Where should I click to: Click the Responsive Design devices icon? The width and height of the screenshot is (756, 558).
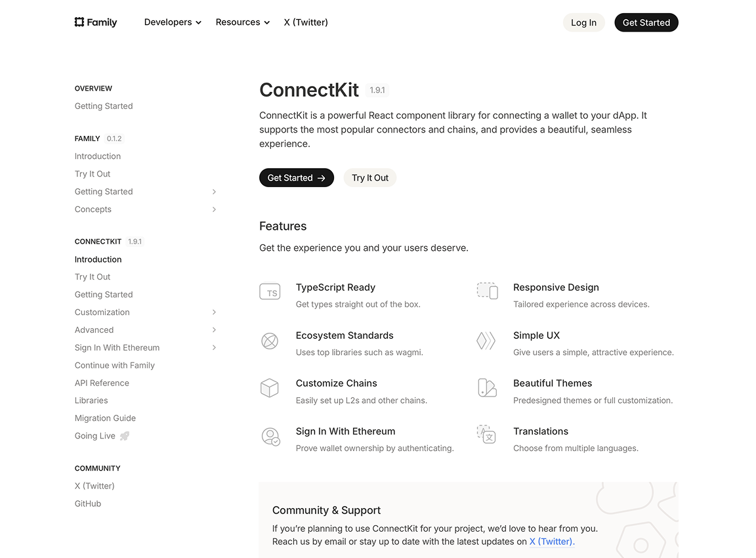487,291
